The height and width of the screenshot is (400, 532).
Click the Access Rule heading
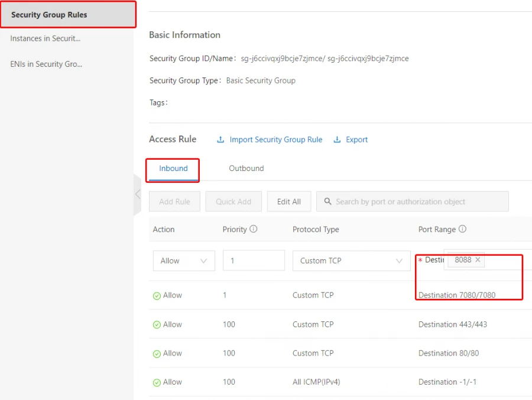[x=173, y=139]
